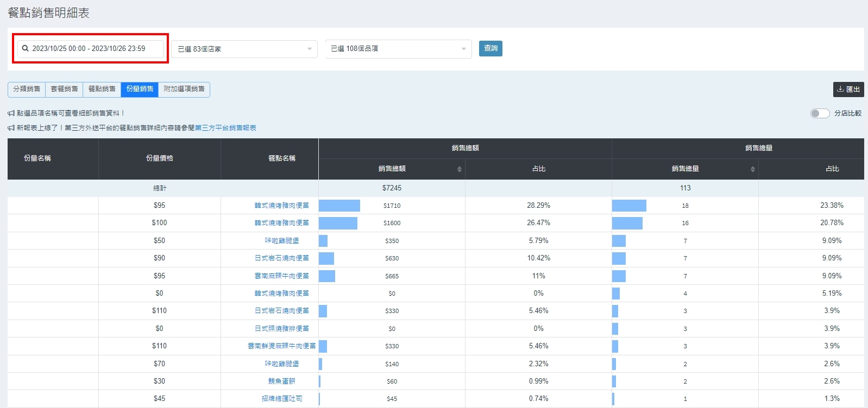Switch to the 分類銷售 tab
Image resolution: width=868 pixels, height=408 pixels.
tap(27, 89)
